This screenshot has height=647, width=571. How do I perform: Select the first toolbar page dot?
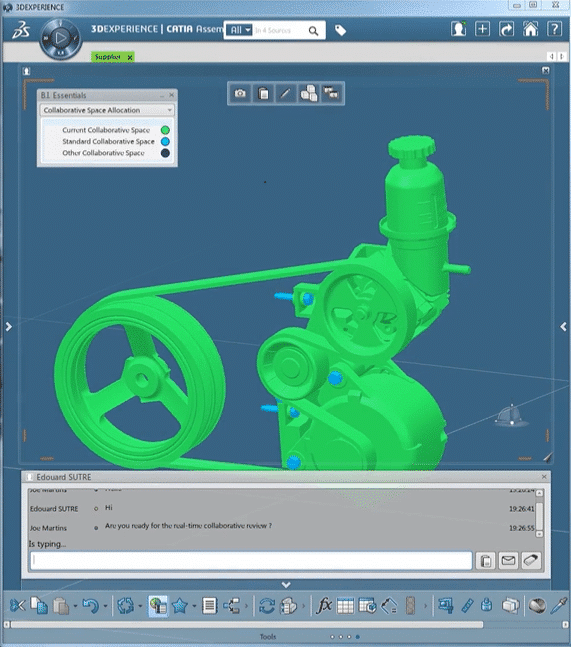point(332,637)
